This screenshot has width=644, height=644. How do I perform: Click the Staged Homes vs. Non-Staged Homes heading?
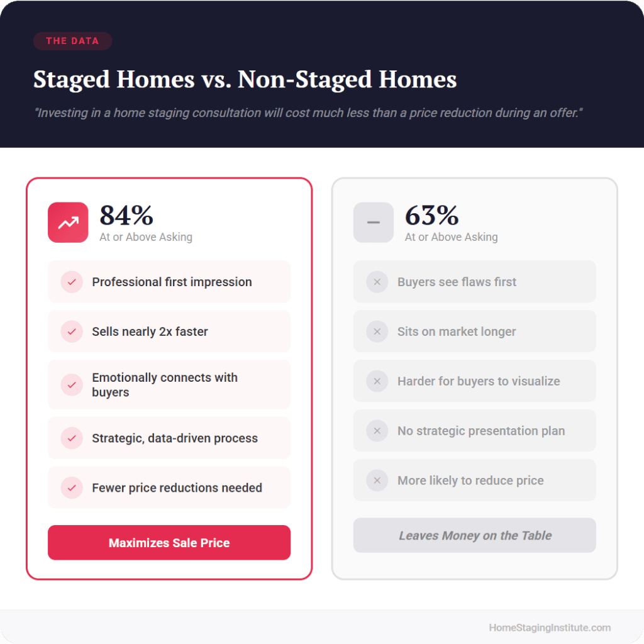[x=245, y=80]
